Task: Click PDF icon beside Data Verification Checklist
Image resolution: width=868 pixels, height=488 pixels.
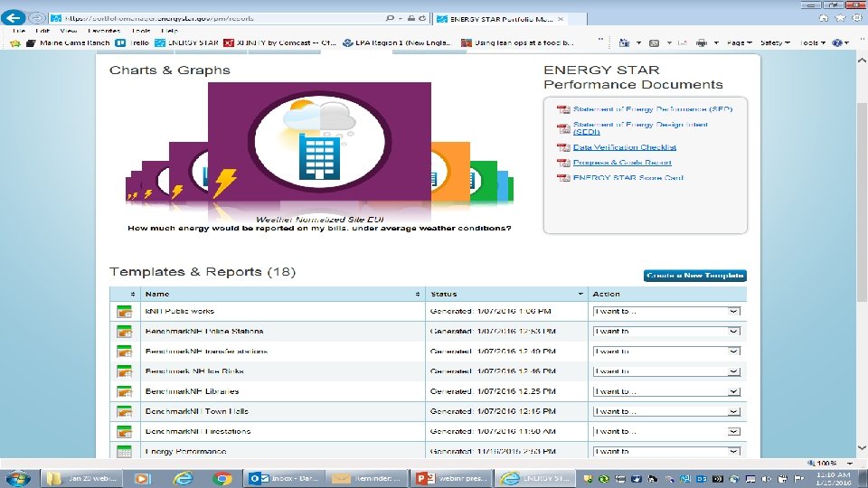Action: coord(563,147)
